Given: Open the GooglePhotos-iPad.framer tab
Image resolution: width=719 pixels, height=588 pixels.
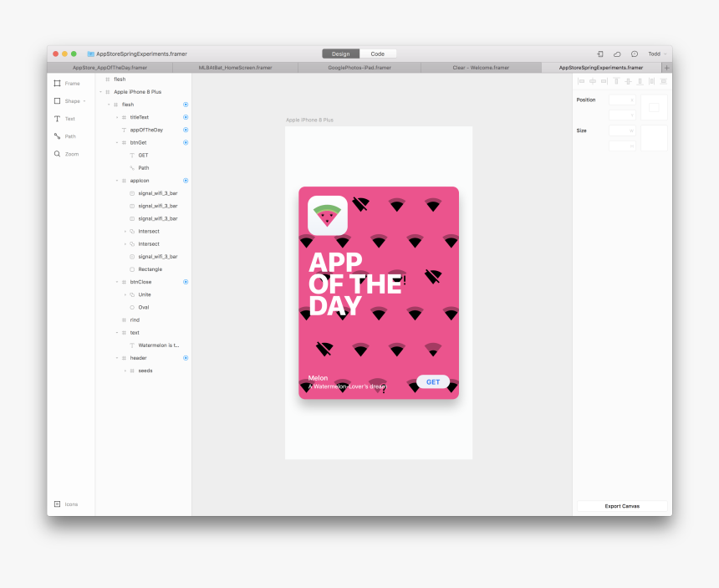Looking at the screenshot, I should click(359, 68).
